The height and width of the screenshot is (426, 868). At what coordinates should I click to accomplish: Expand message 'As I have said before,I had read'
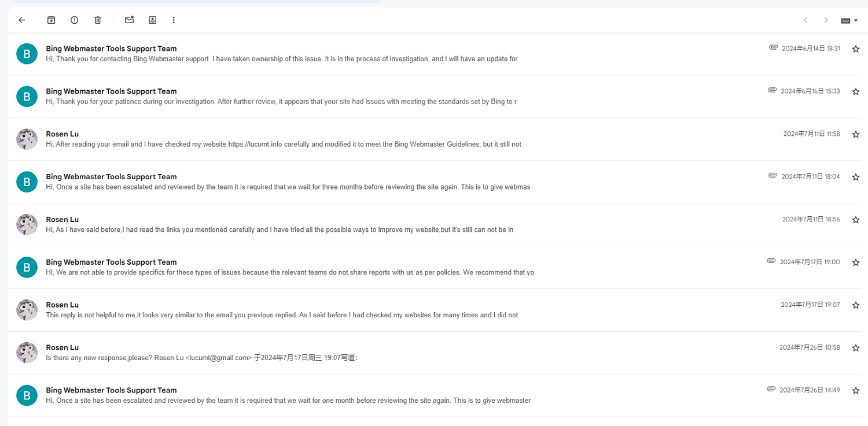click(434, 225)
